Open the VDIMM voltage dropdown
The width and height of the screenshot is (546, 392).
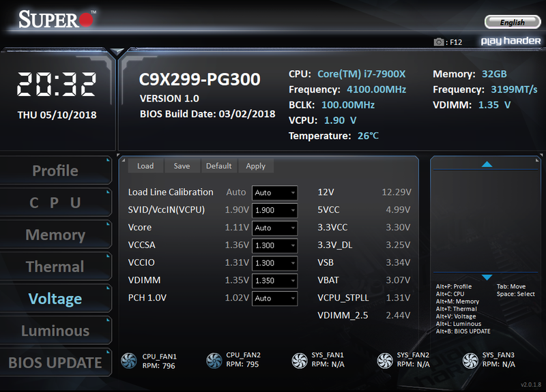tap(275, 281)
